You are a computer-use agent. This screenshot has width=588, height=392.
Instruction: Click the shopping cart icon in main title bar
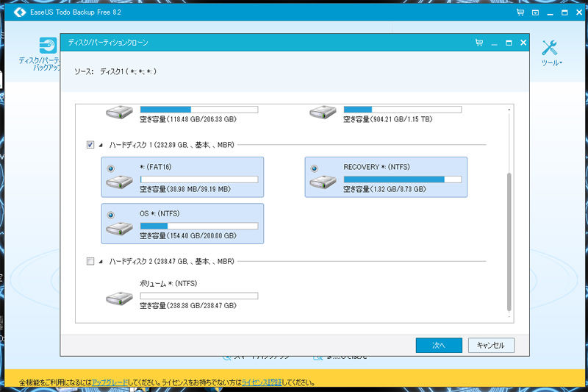[x=520, y=13]
